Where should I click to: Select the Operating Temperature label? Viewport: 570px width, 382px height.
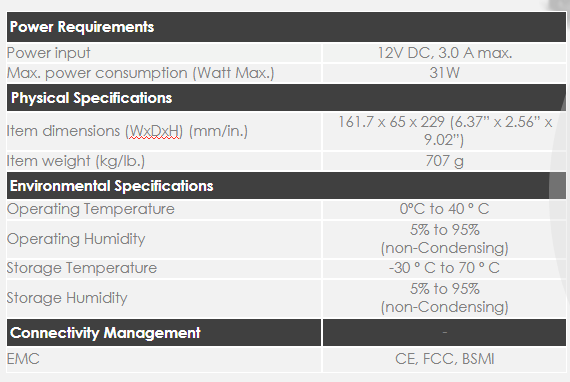(91, 209)
